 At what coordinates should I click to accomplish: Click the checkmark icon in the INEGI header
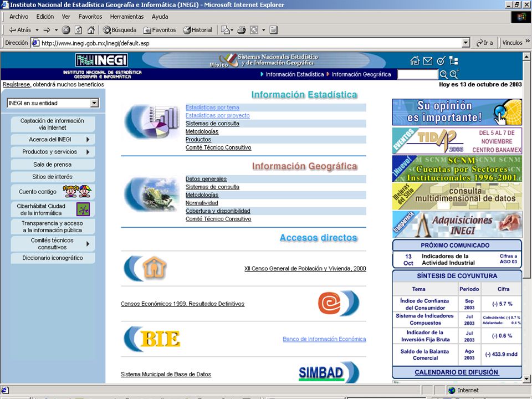pos(441,61)
